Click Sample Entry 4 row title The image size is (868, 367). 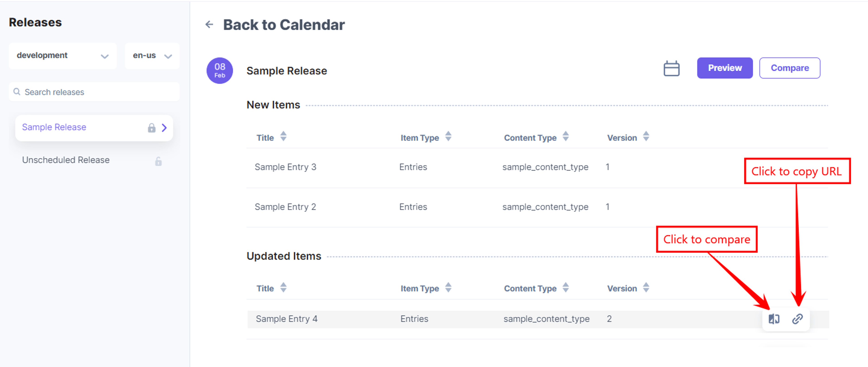[x=286, y=319]
